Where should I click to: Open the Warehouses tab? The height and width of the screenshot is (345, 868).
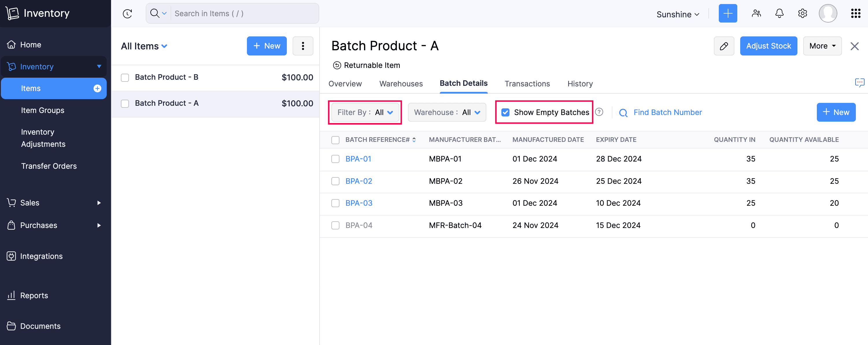(x=401, y=84)
